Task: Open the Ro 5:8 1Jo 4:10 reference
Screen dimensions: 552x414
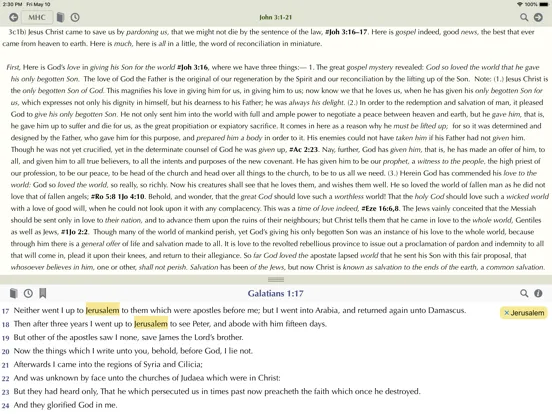Action: pos(118,196)
